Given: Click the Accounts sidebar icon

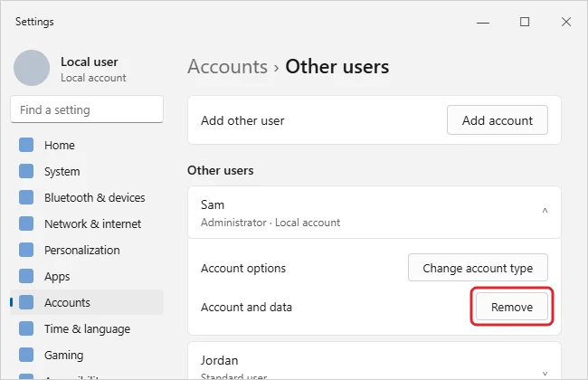Looking at the screenshot, I should (x=26, y=302).
